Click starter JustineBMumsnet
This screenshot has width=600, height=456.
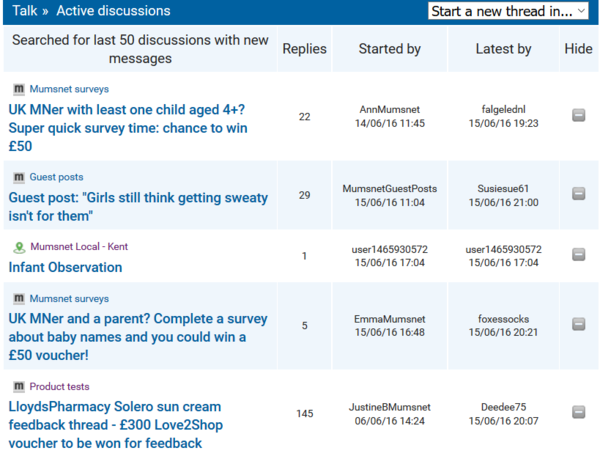390,407
